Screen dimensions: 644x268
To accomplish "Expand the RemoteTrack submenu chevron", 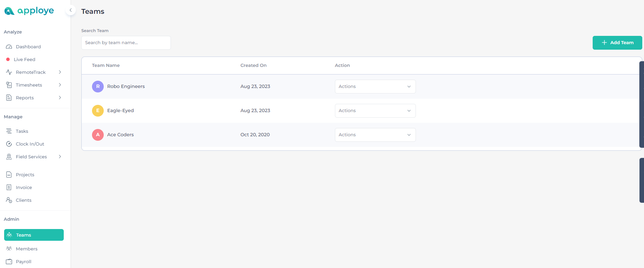I will click(x=60, y=72).
